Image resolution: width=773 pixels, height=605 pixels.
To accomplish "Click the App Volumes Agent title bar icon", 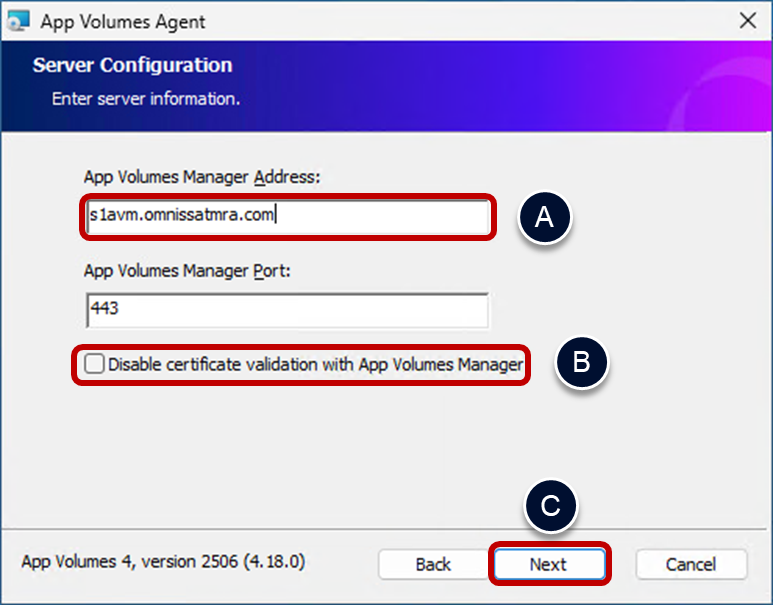I will [19, 20].
